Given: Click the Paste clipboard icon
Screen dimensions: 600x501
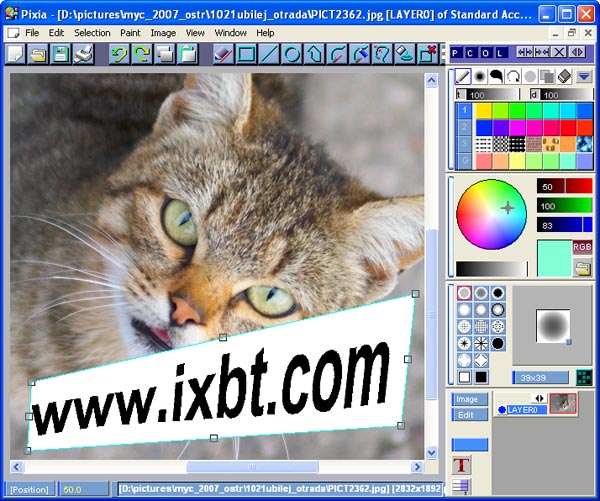Looking at the screenshot, I should [x=188, y=54].
